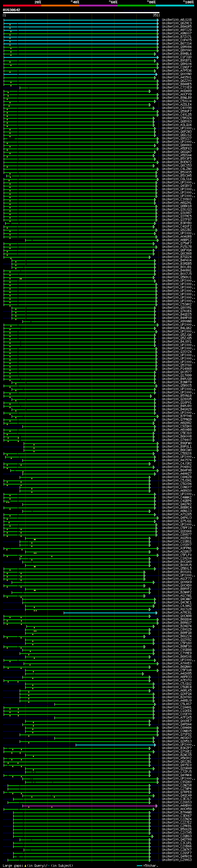Open hit UniRef100_A9TI29

coord(176,30)
